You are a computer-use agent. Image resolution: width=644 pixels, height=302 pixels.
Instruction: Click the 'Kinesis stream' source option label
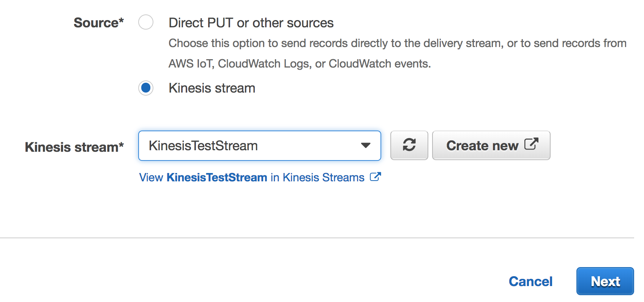[212, 88]
